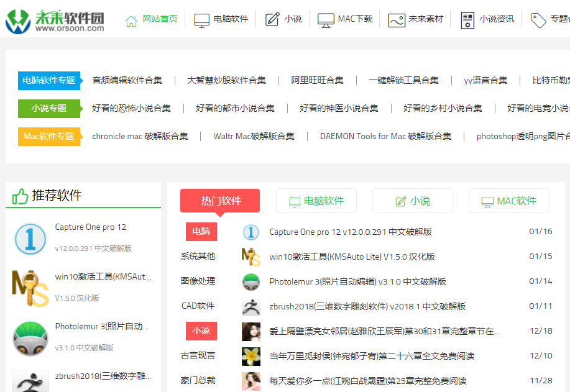This screenshot has width=570, height=392.
Task: Open the 音频编辑软件合集 link
Action: [127, 80]
